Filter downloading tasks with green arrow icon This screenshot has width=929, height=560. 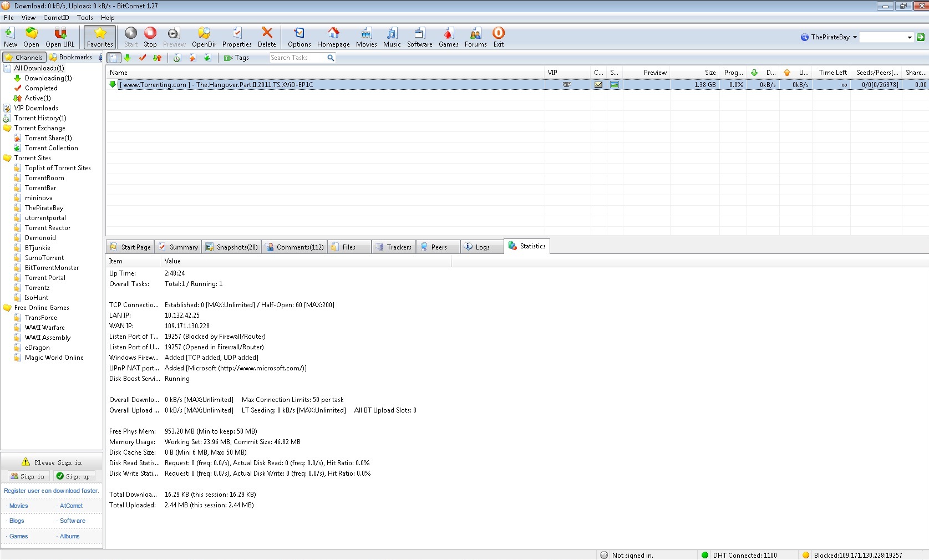click(128, 58)
